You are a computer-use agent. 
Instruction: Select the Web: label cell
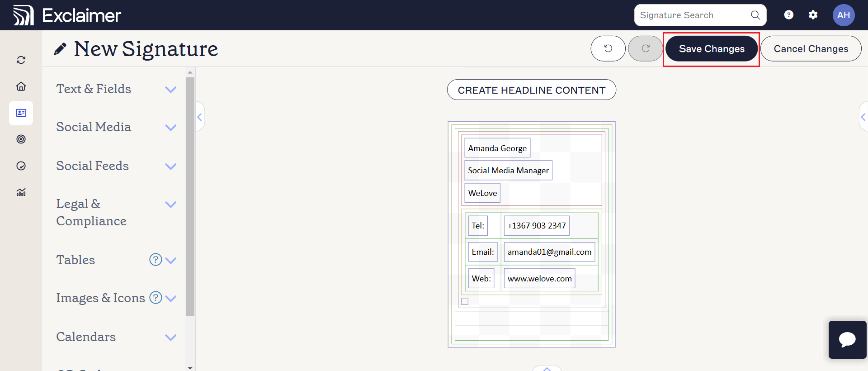click(481, 278)
